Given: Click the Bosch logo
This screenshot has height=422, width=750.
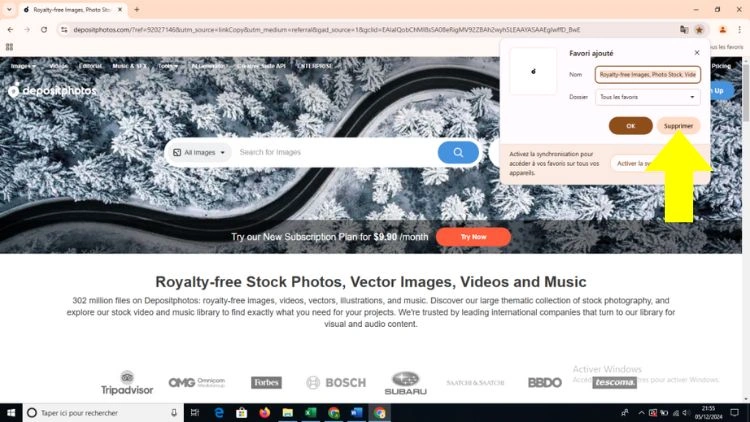Looking at the screenshot, I should [x=336, y=383].
